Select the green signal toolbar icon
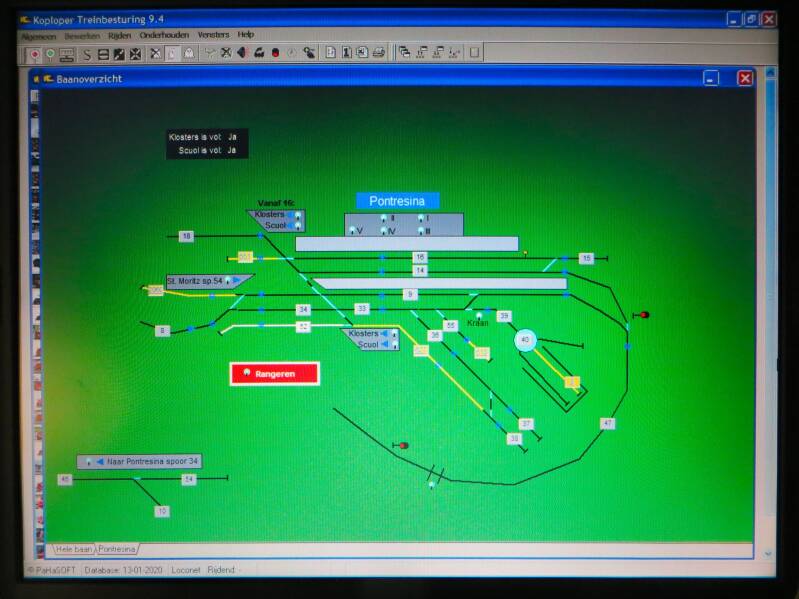Image resolution: width=799 pixels, height=599 pixels. 50,53
